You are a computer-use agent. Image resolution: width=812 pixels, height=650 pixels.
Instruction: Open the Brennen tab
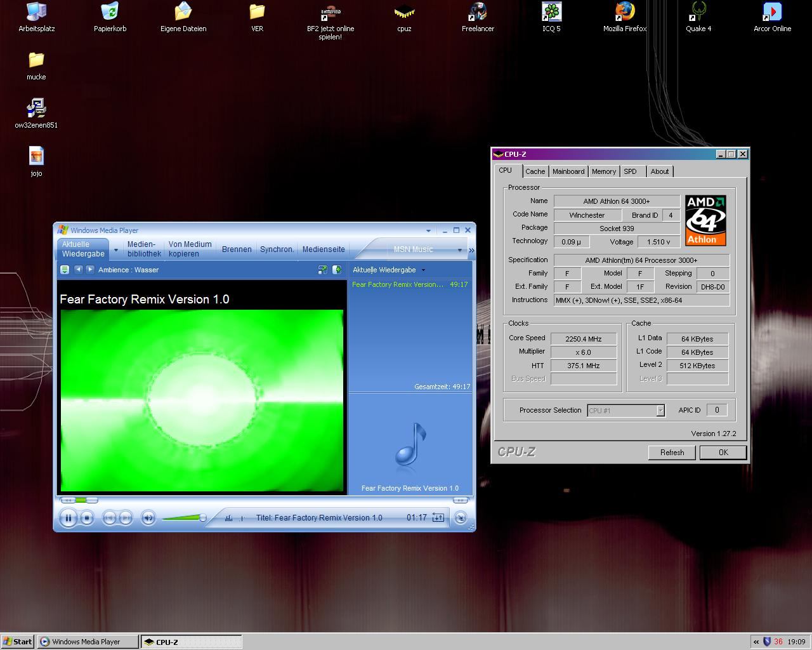(237, 249)
